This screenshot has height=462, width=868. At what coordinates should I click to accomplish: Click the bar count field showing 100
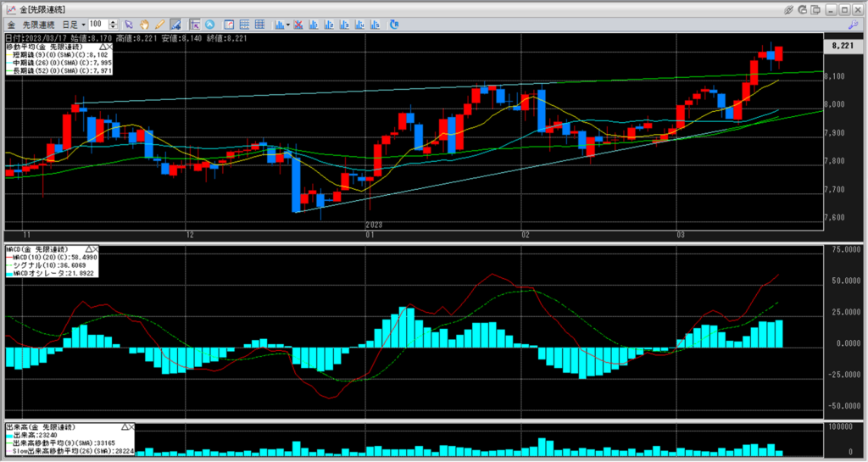96,24
